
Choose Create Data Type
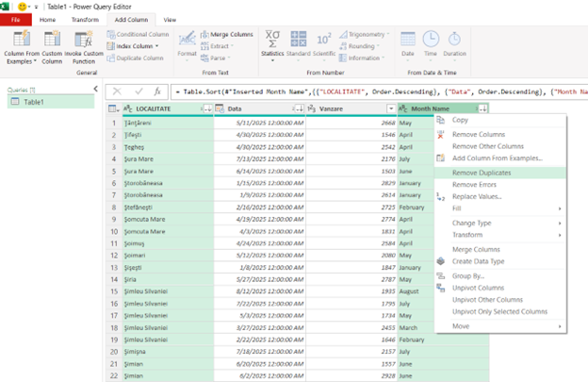(x=500, y=261)
